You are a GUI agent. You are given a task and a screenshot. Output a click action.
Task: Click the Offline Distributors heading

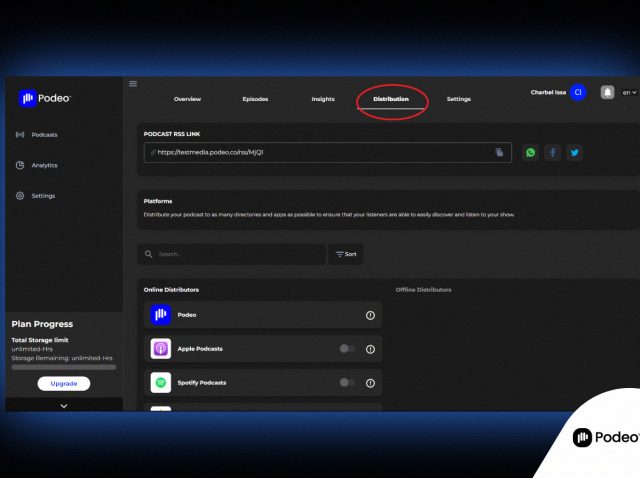coord(423,290)
